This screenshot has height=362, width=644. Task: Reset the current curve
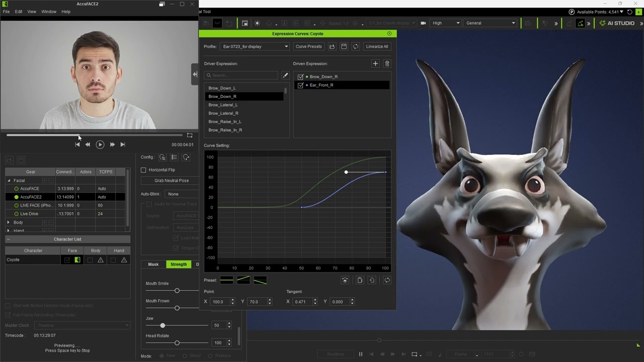click(x=387, y=280)
